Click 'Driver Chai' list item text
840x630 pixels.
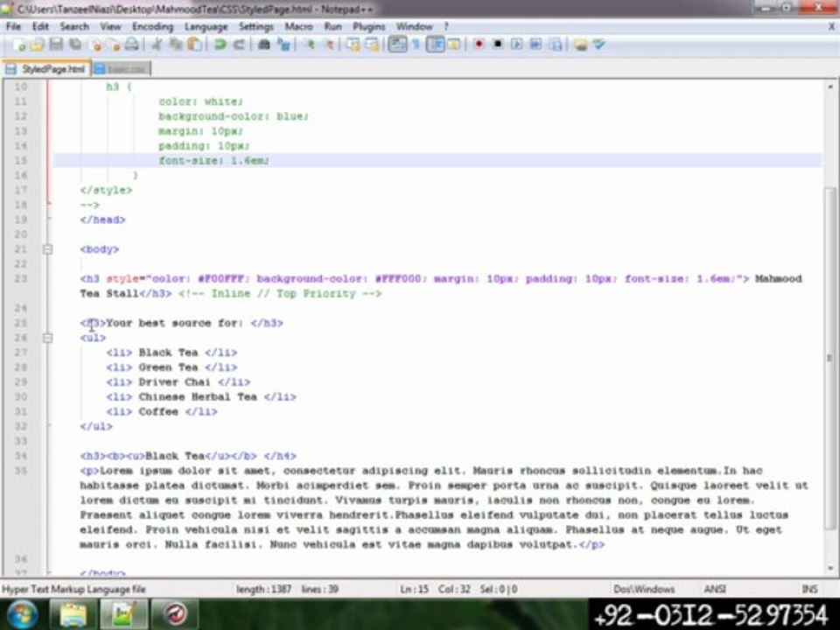[x=174, y=382]
